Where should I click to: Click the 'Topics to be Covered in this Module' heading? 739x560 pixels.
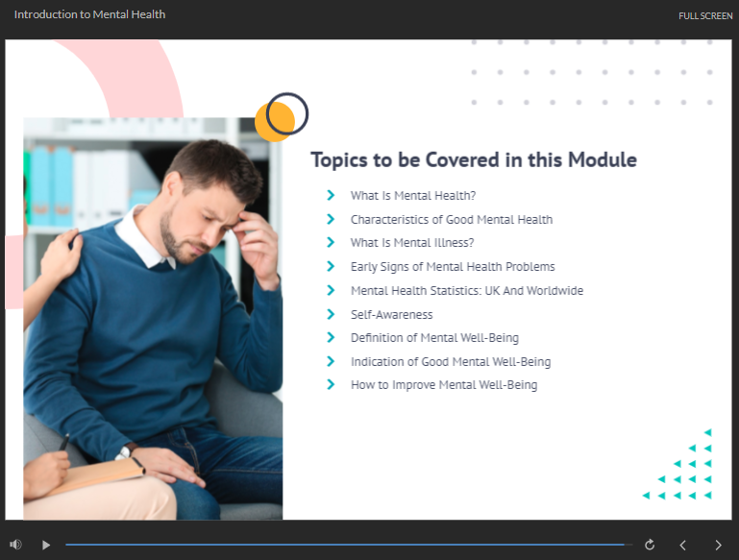(x=474, y=159)
